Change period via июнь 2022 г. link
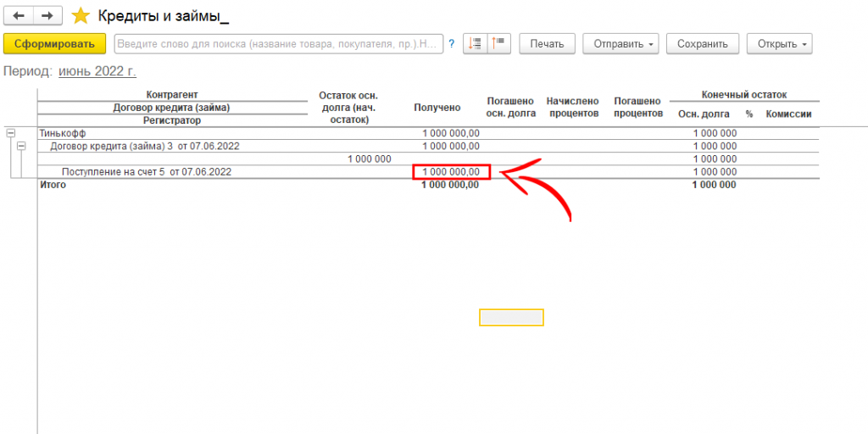This screenshot has height=434, width=868. coord(97,72)
